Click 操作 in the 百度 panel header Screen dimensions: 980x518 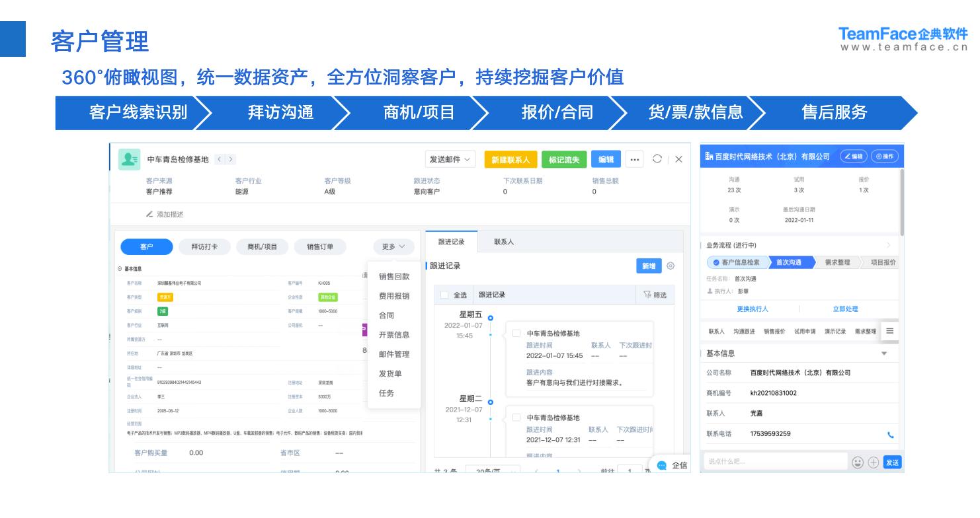pyautogui.click(x=884, y=157)
